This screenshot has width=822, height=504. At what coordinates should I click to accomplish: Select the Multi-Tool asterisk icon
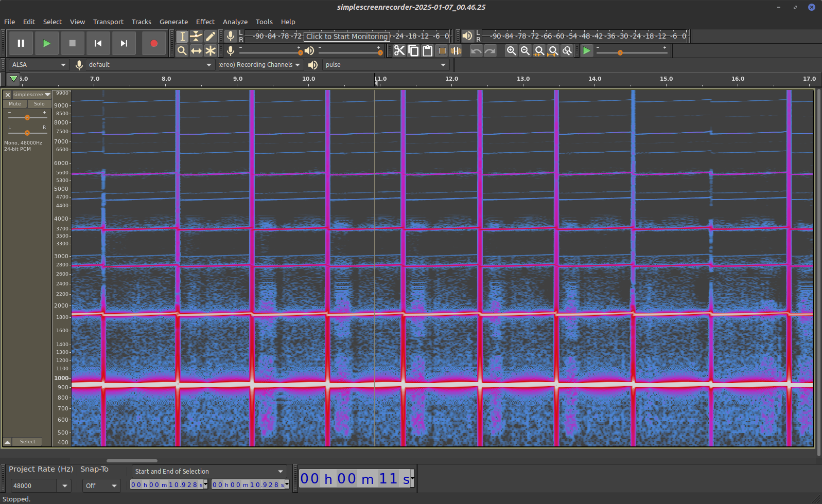tap(210, 50)
